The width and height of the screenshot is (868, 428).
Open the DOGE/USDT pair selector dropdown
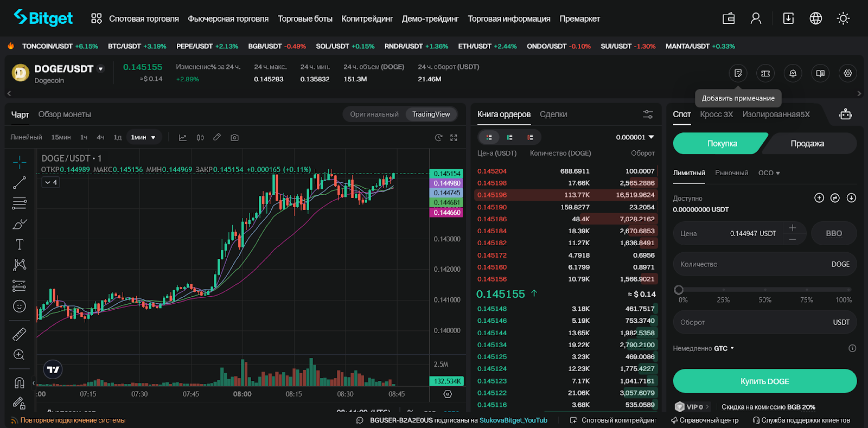click(100, 69)
